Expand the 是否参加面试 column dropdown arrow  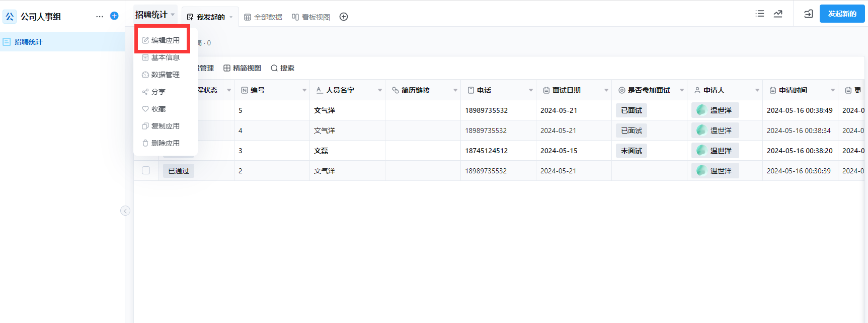pos(682,91)
